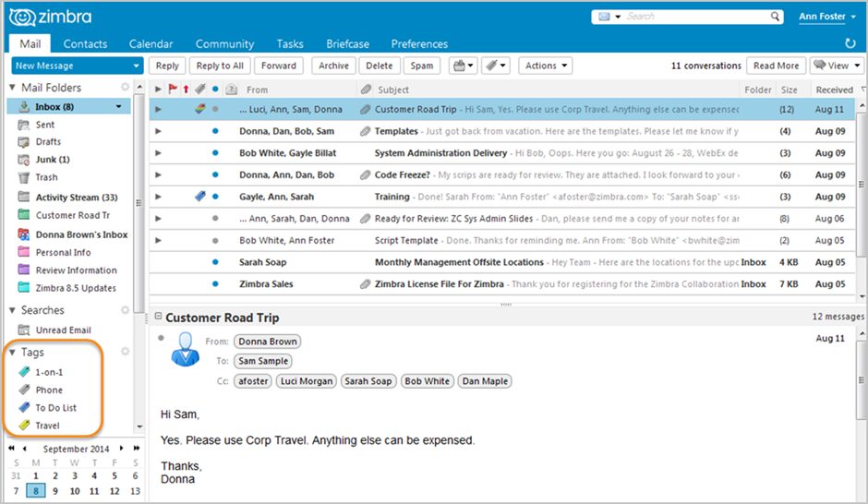The height and width of the screenshot is (504, 868).
Task: Expand the Templates conversation
Action: (x=158, y=131)
